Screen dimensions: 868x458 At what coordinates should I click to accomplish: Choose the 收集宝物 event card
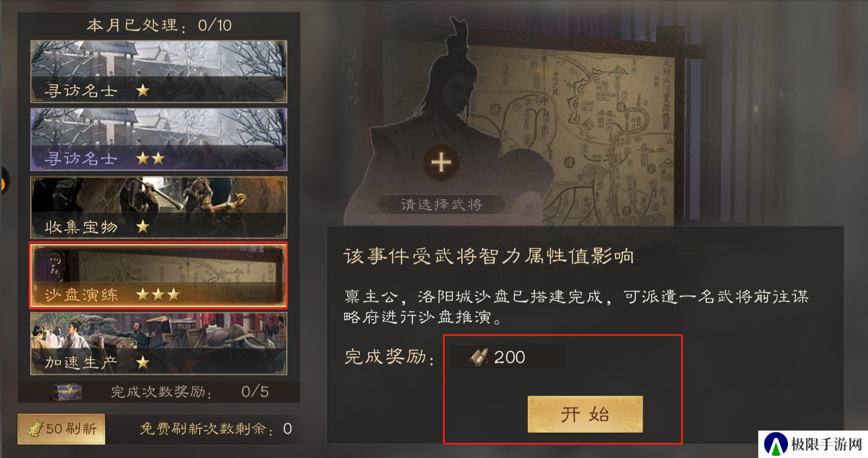[x=159, y=208]
